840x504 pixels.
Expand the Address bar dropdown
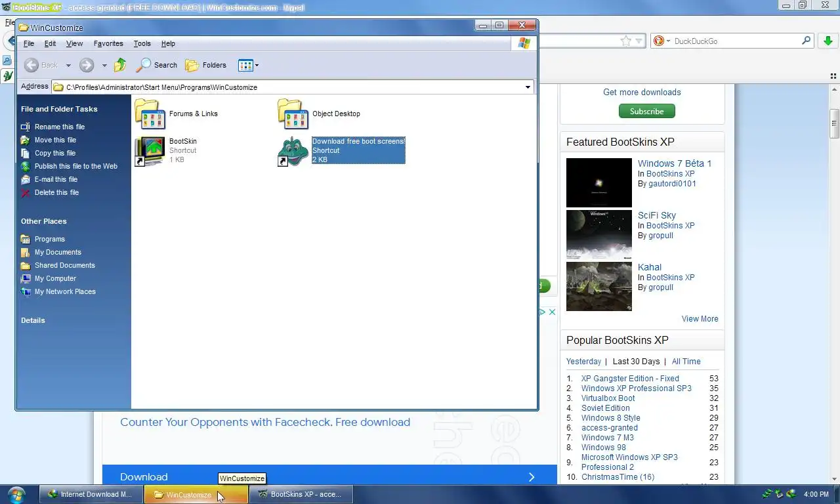coord(528,87)
